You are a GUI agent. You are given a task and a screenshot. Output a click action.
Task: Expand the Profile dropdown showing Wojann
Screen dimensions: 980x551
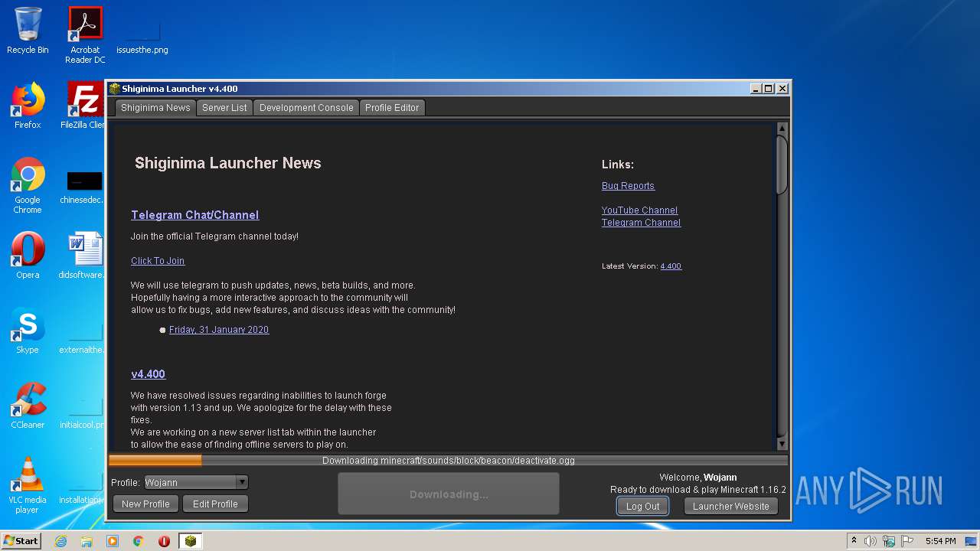(196, 482)
